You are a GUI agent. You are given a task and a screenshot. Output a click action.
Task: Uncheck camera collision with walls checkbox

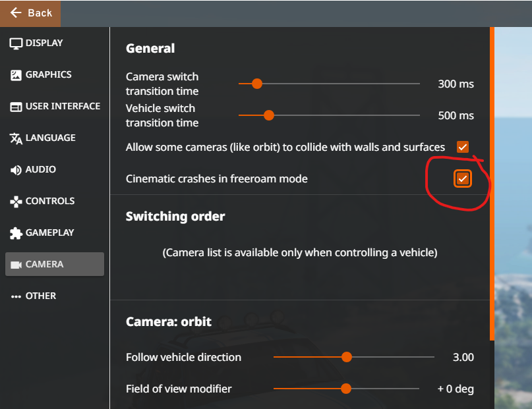pos(463,147)
